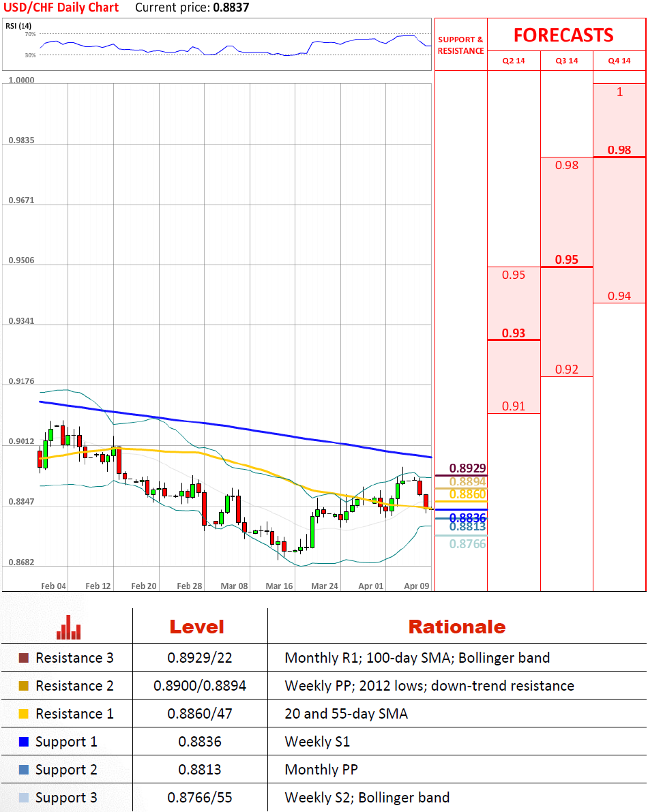The height and width of the screenshot is (812, 648).
Task: Click the current price 0.8837 value
Action: pos(231,7)
